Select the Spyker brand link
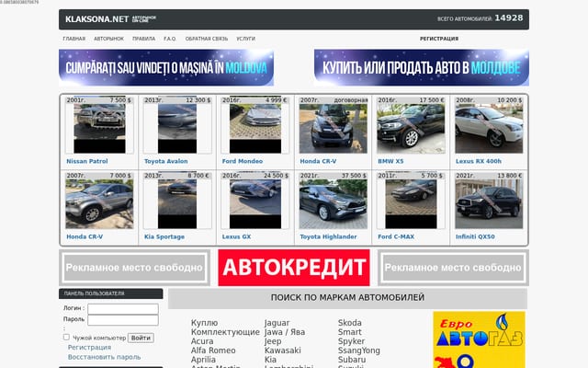 (x=351, y=341)
